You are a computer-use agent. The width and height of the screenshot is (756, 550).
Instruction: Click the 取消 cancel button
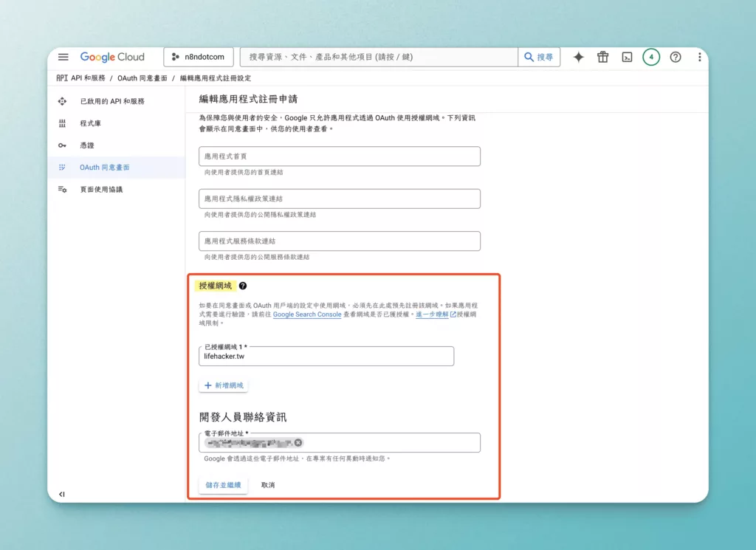pos(267,485)
